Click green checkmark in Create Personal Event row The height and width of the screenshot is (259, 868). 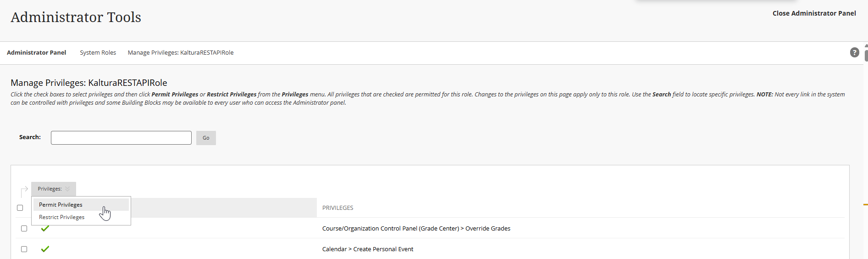45,249
